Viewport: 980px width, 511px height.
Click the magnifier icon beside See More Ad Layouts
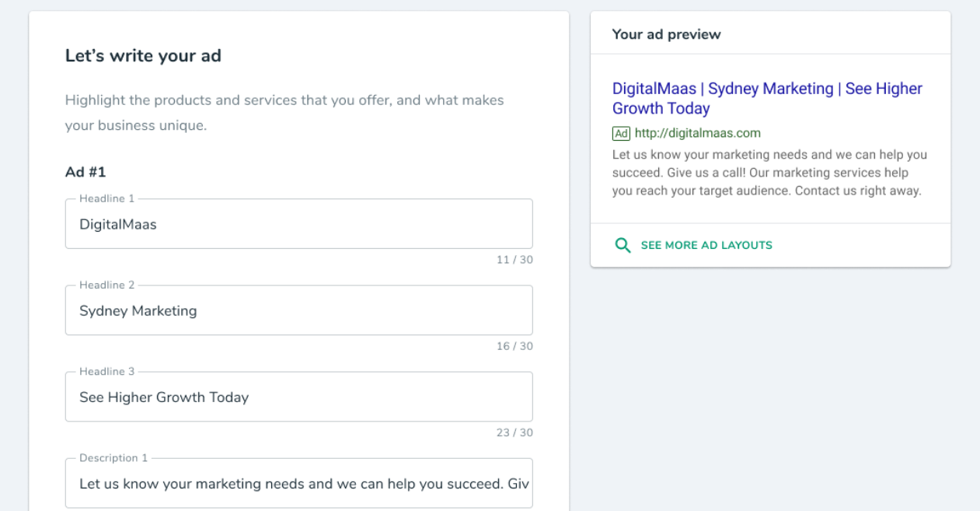coord(623,245)
